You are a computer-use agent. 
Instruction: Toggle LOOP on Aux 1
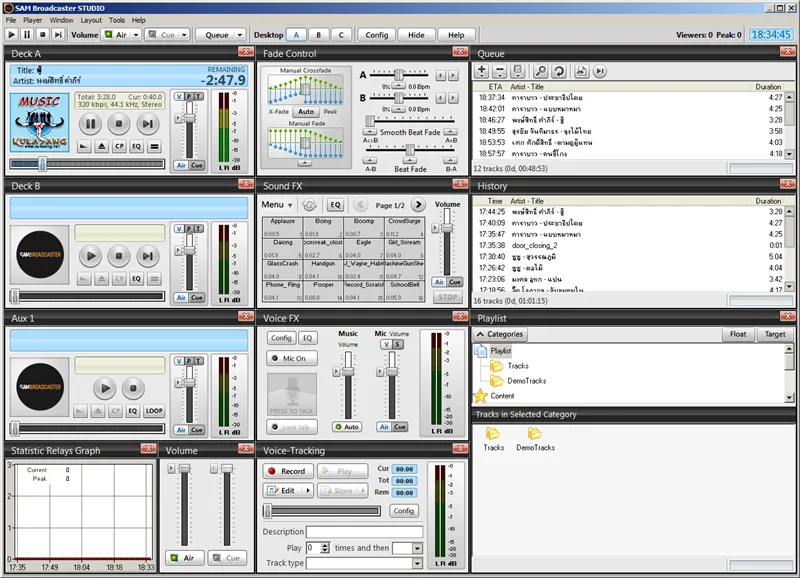coord(154,411)
